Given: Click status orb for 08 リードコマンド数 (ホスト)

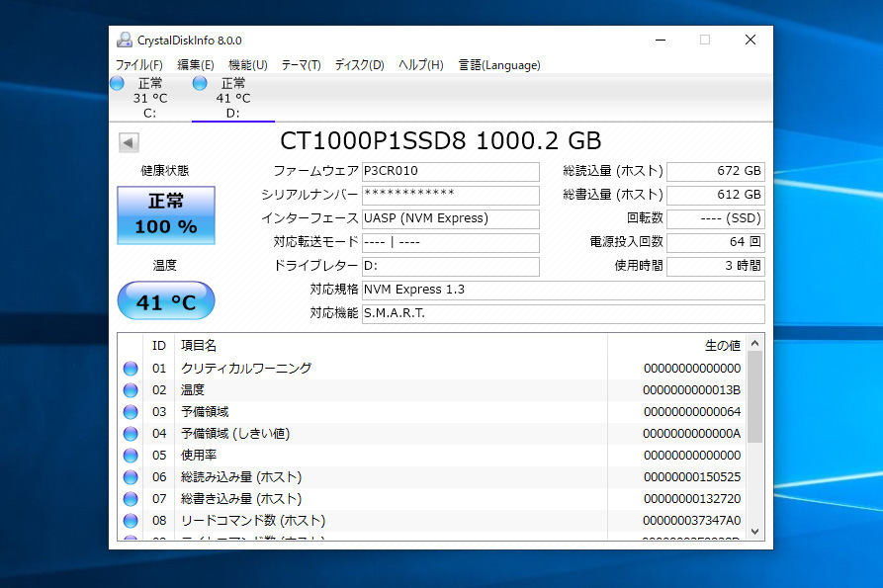Looking at the screenshot, I should point(131,521).
